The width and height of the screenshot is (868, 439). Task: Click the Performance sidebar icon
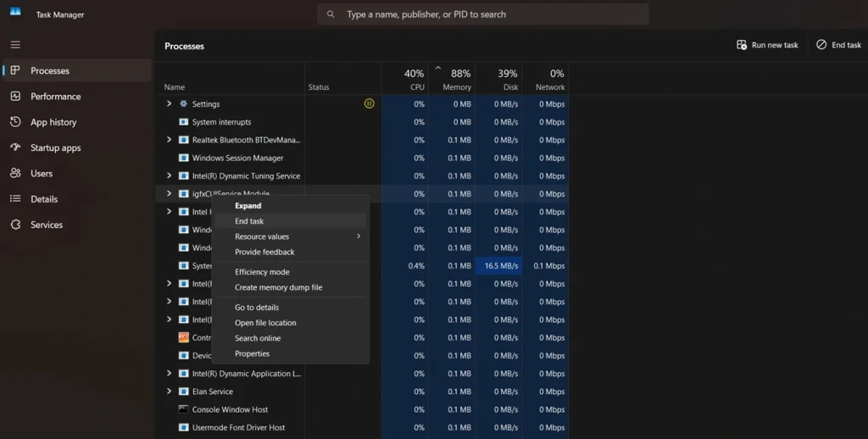[15, 97]
